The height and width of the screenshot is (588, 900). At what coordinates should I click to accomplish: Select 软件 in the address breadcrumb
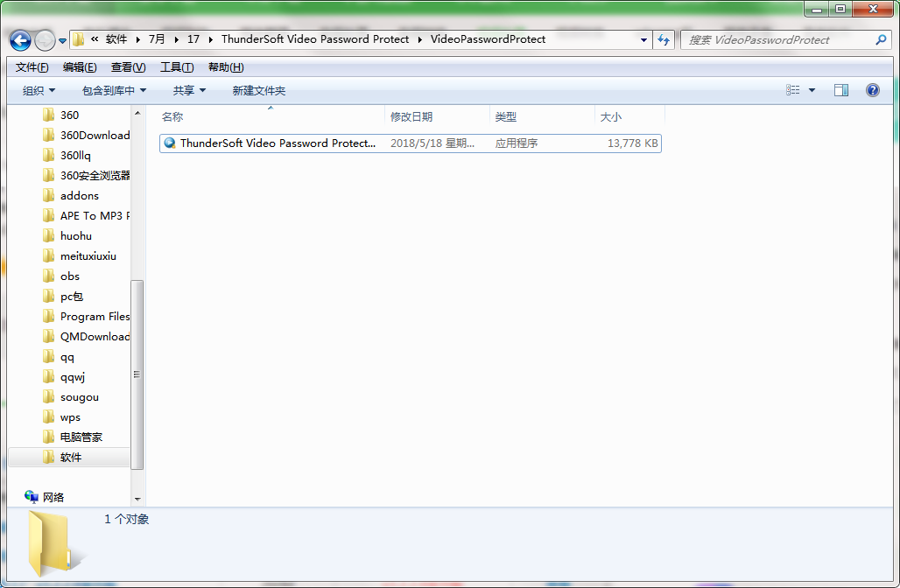pos(116,39)
